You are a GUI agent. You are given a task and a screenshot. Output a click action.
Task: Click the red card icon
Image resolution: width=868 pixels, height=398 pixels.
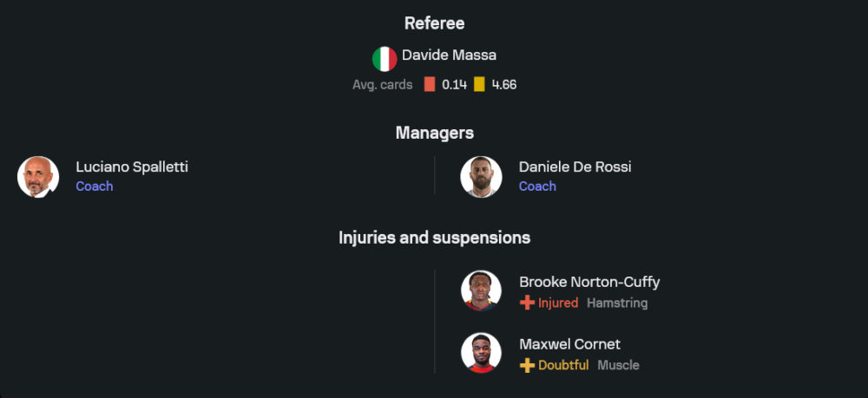point(430,85)
